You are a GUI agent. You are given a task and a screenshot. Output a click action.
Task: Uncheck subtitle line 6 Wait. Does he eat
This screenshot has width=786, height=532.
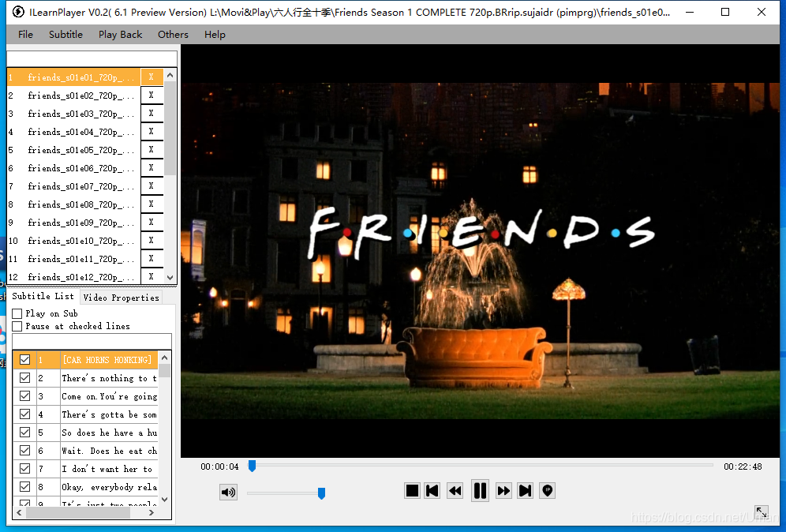pyautogui.click(x=24, y=450)
